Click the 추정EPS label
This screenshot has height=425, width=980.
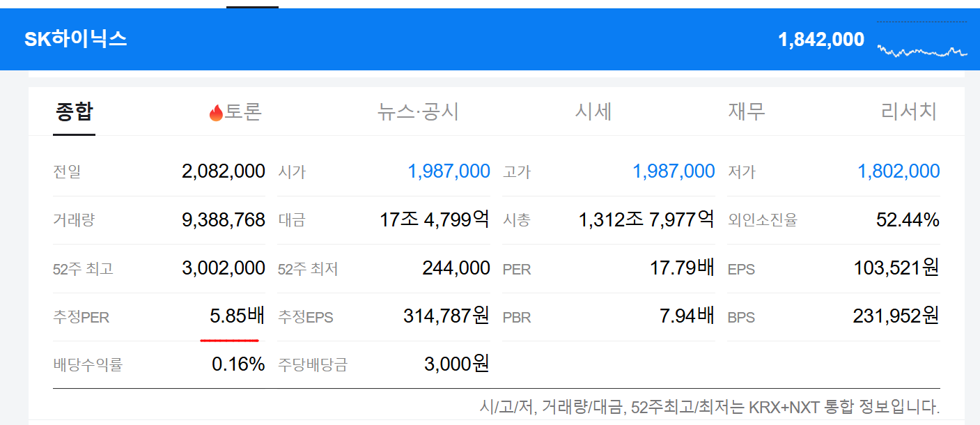(306, 318)
